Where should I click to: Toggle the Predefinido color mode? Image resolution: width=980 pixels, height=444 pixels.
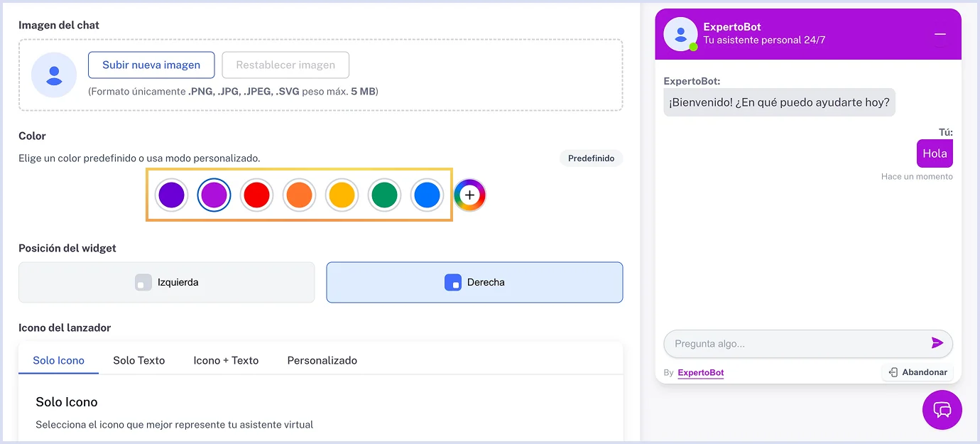[x=591, y=158]
